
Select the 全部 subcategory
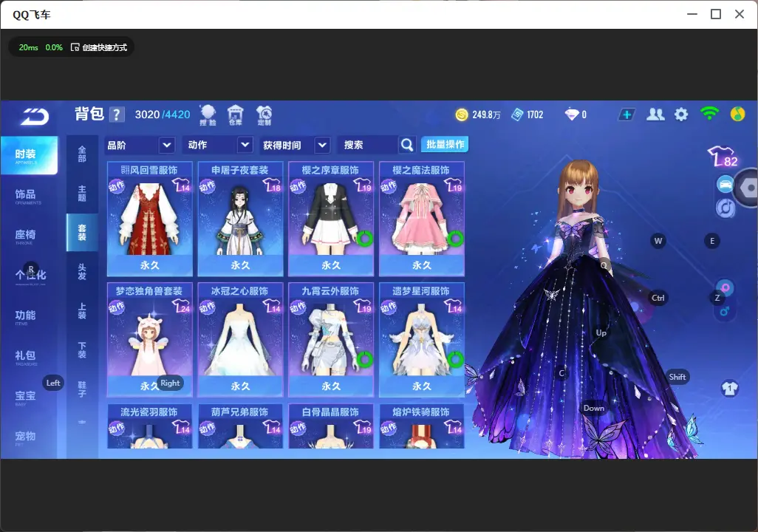[x=82, y=154]
